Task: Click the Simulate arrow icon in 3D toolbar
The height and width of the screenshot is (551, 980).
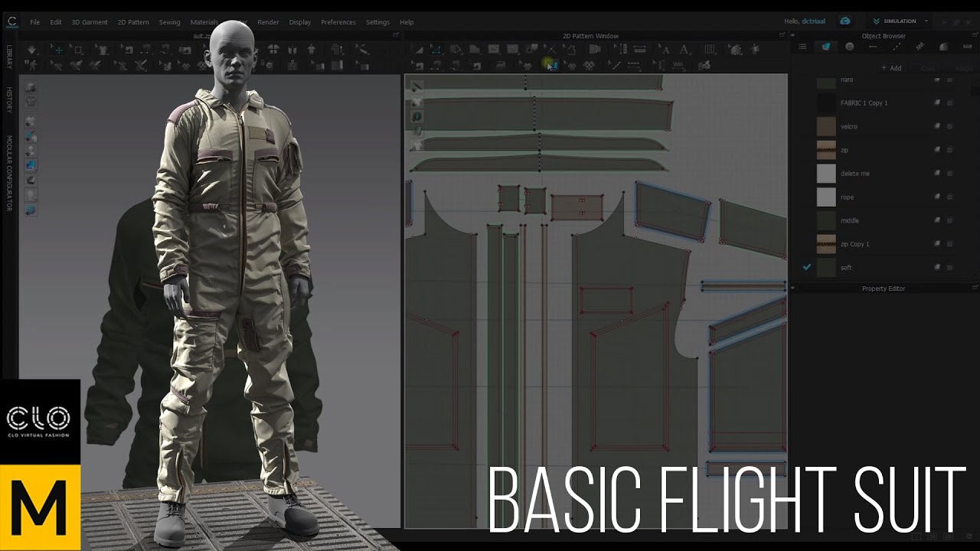Action: point(32,50)
